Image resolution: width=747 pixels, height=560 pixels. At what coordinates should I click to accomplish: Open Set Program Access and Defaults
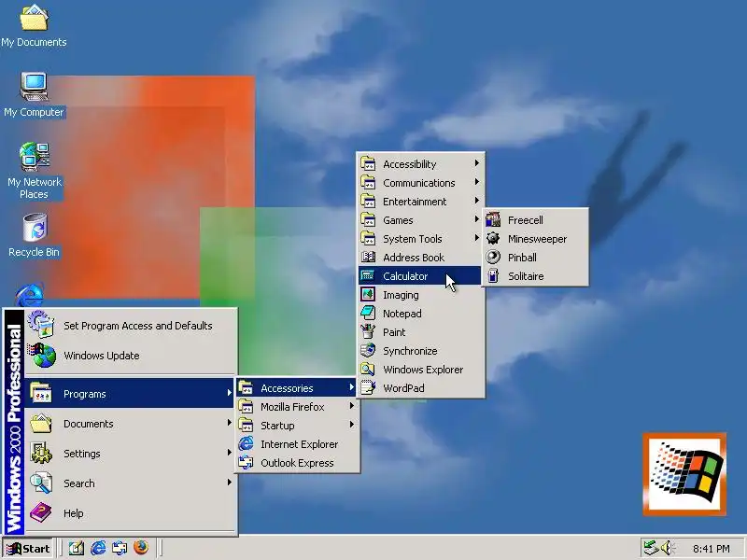coord(131,325)
